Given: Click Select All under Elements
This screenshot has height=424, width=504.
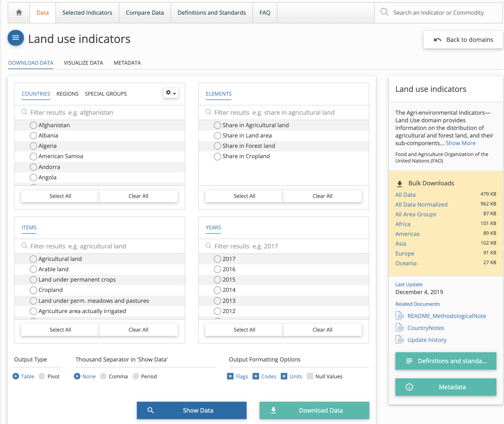Looking at the screenshot, I should click(244, 196).
